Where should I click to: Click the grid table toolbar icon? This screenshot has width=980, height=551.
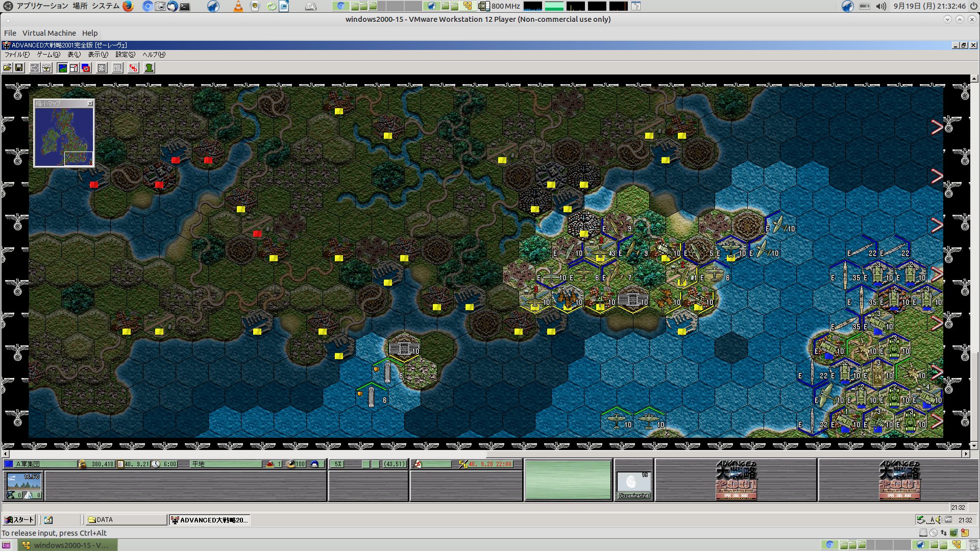point(102,68)
